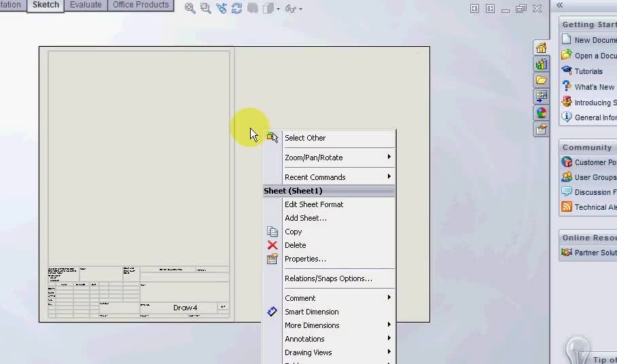Viewport: 617px width, 364px height.
Task: Switch to the Evaluate tab
Action: (86, 5)
